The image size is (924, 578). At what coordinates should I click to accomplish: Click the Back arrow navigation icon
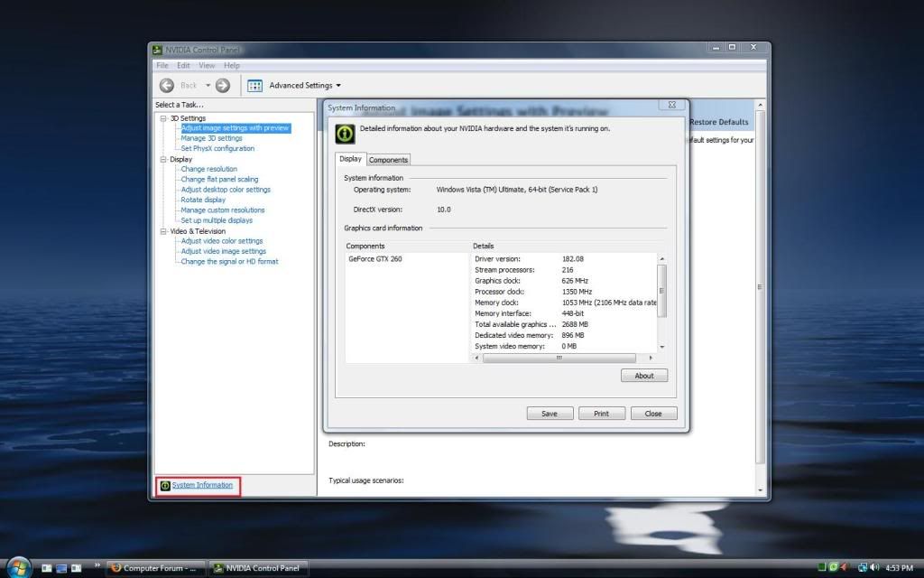point(167,86)
